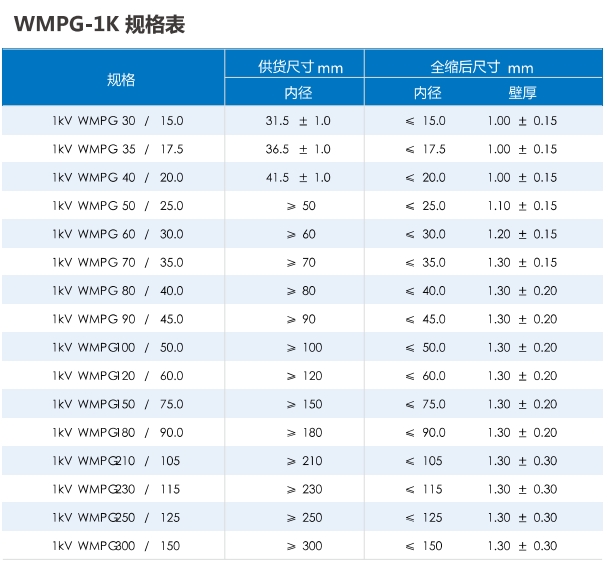
Task: Select supplied diameter '≥ 300'
Action: [305, 546]
